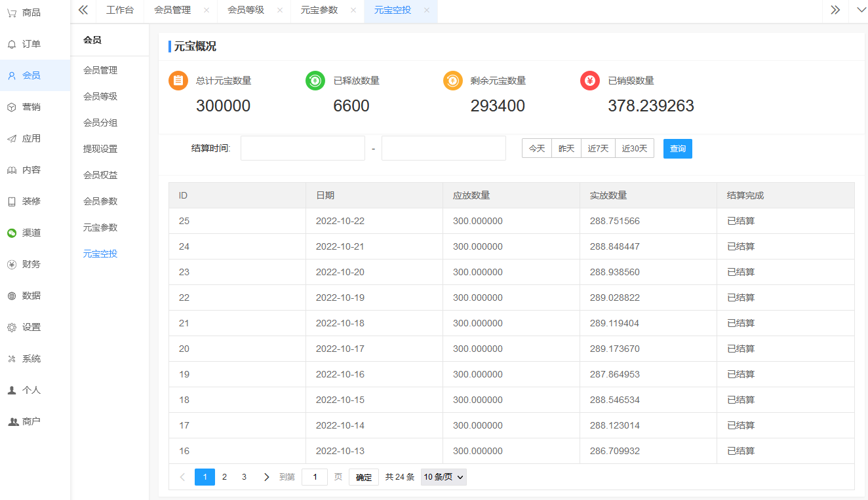Collapse sidebar with double left arrow icon
Viewport: 868px width, 500px height.
pyautogui.click(x=83, y=10)
